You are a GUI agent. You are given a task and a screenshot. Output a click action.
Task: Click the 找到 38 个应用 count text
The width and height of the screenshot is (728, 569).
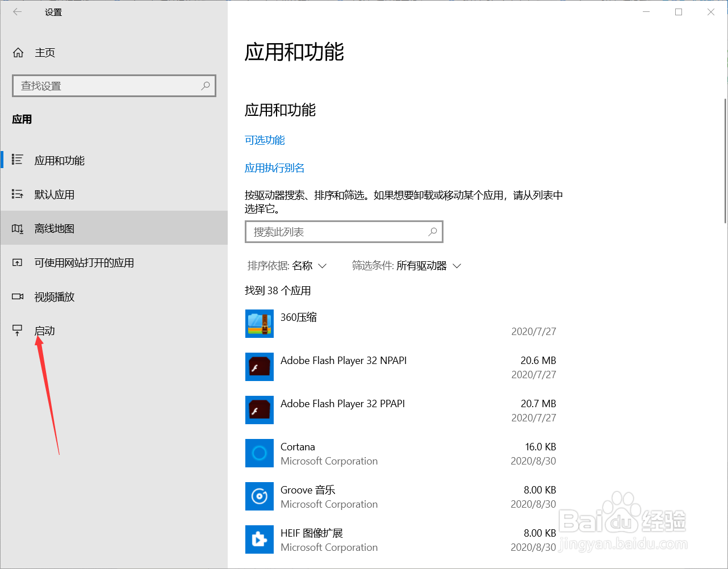tap(278, 291)
